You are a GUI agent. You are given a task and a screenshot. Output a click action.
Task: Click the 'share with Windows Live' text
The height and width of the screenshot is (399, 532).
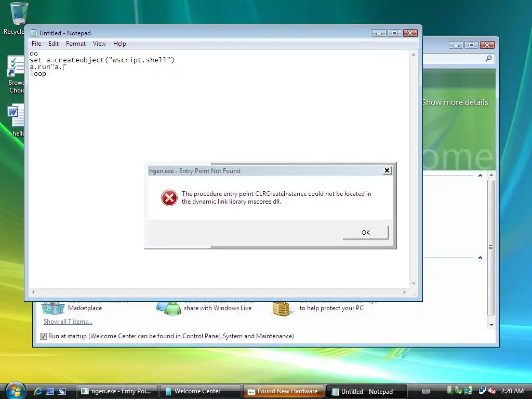[218, 308]
